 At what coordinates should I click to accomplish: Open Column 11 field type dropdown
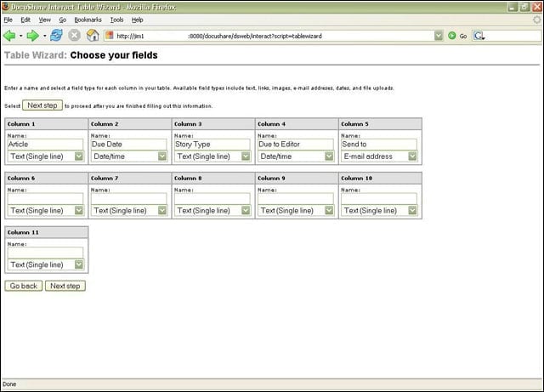coord(45,264)
